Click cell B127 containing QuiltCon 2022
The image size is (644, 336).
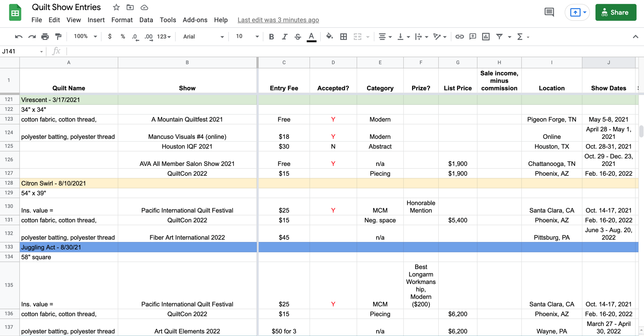187,173
